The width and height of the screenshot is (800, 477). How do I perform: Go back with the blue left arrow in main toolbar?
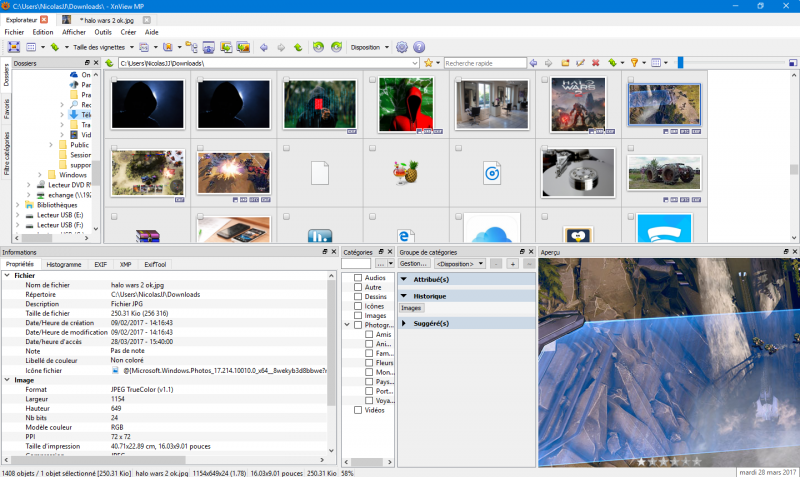click(x=264, y=47)
